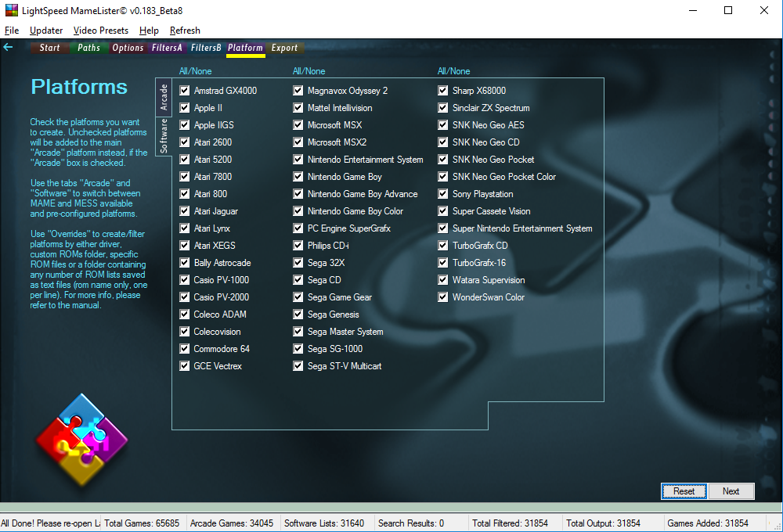This screenshot has height=532, width=783.
Task: Open the Video Presets menu
Action: (x=101, y=31)
